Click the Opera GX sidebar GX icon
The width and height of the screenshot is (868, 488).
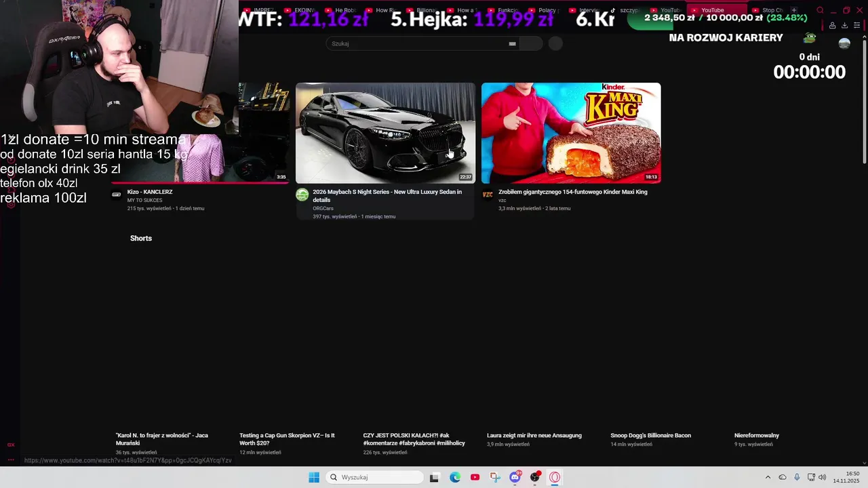(x=11, y=445)
